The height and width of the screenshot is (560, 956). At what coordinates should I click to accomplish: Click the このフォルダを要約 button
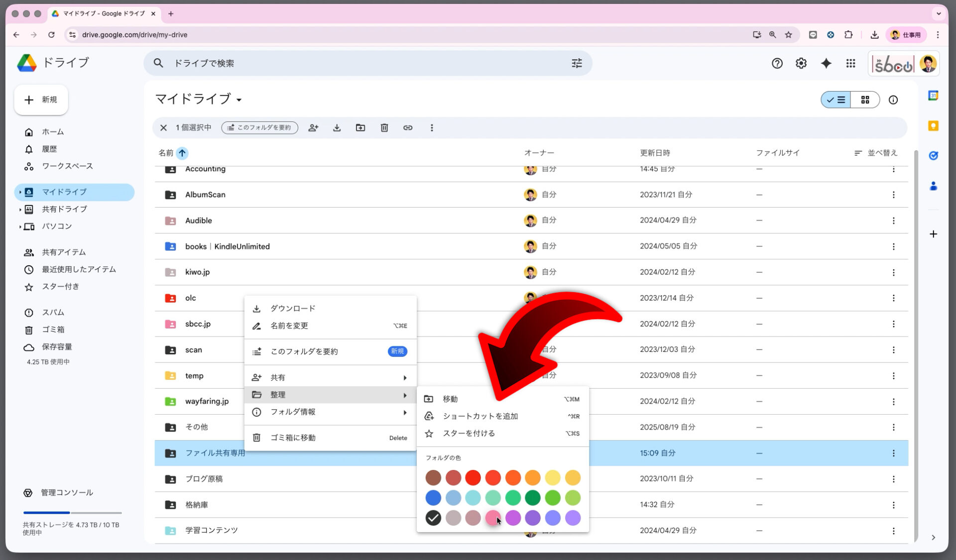(x=259, y=128)
